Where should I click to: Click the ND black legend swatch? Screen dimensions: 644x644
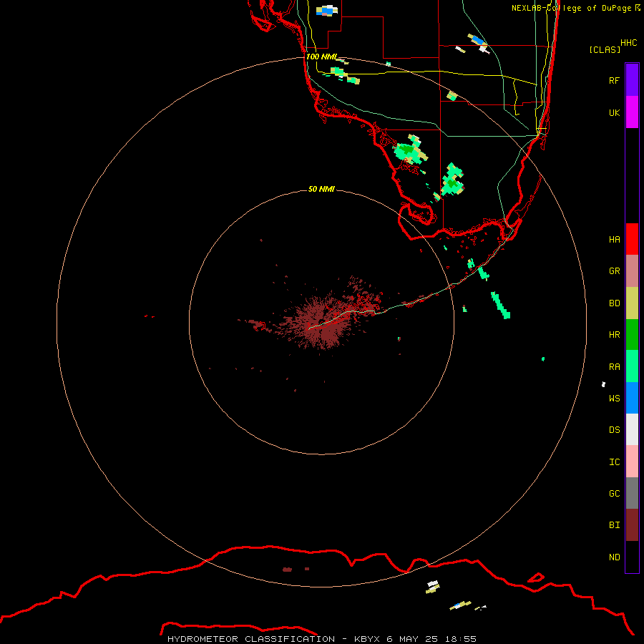(x=632, y=557)
